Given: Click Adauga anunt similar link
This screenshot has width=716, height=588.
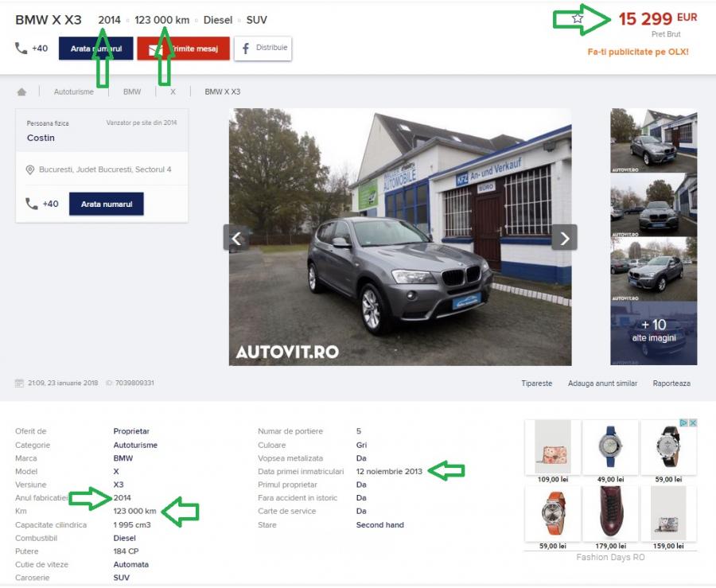Looking at the screenshot, I should (602, 383).
